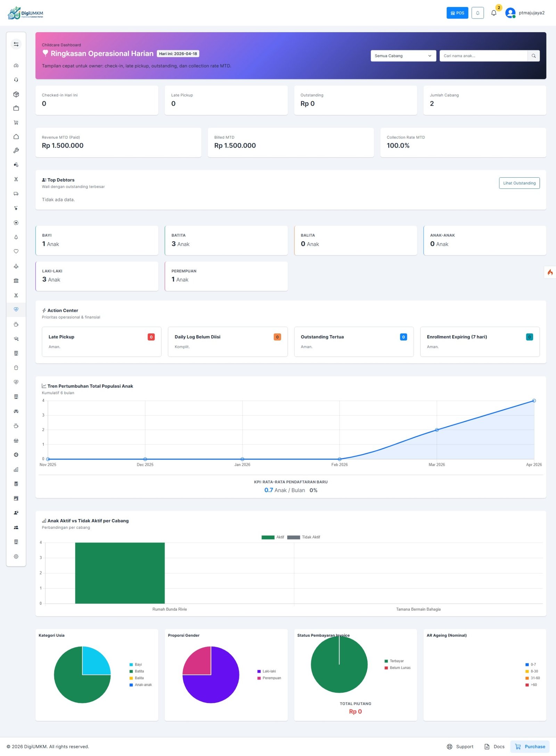The height and width of the screenshot is (756, 556).
Task: Click the wrench icon in sidebar
Action: pos(16,151)
